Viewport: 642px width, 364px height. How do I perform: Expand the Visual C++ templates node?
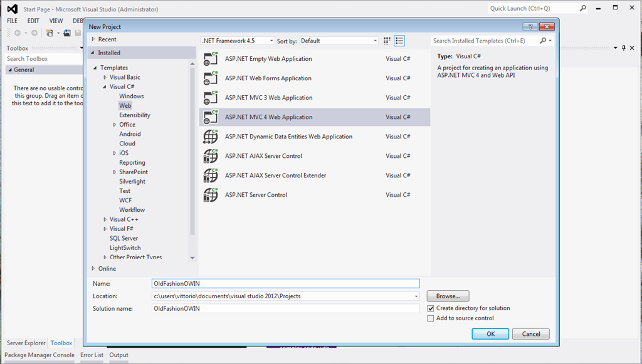[x=105, y=220]
